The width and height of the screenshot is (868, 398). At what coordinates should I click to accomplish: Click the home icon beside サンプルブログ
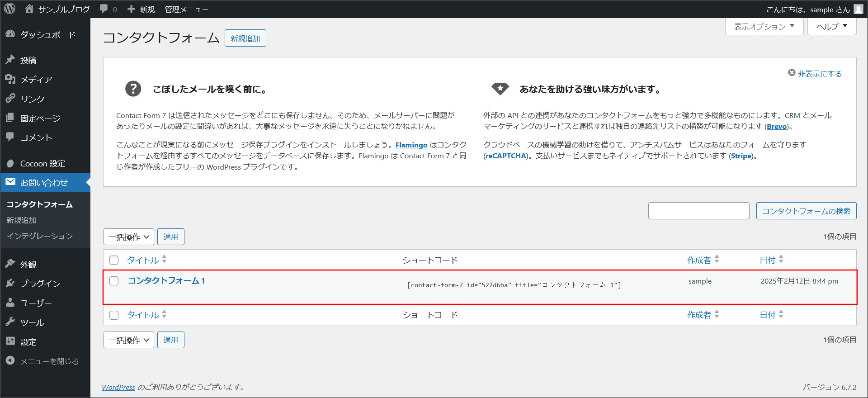tap(29, 9)
